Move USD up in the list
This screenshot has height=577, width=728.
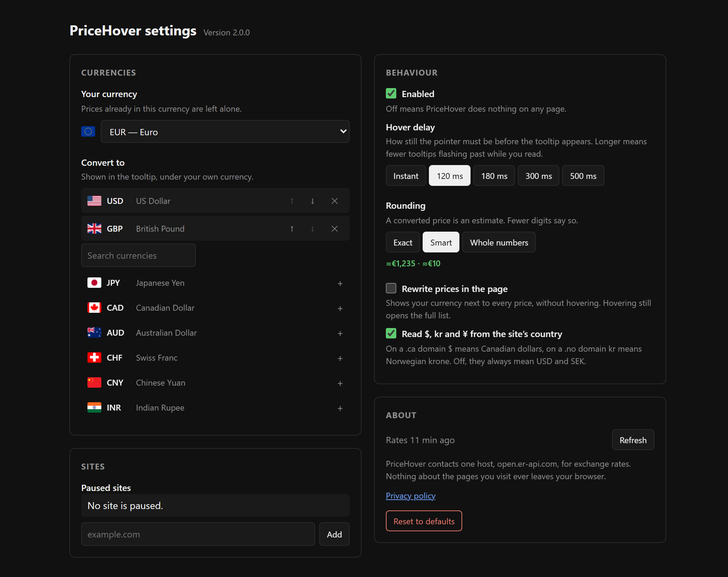(x=292, y=201)
